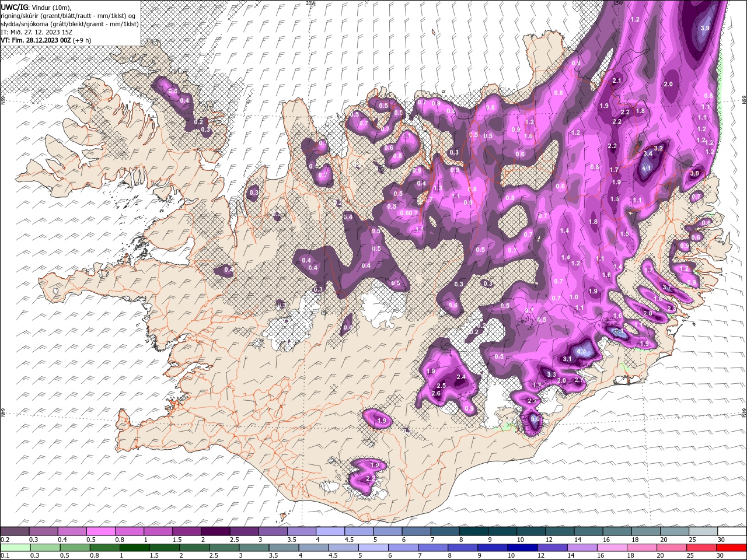Click the "15W" longitude label

pyautogui.click(x=619, y=3)
